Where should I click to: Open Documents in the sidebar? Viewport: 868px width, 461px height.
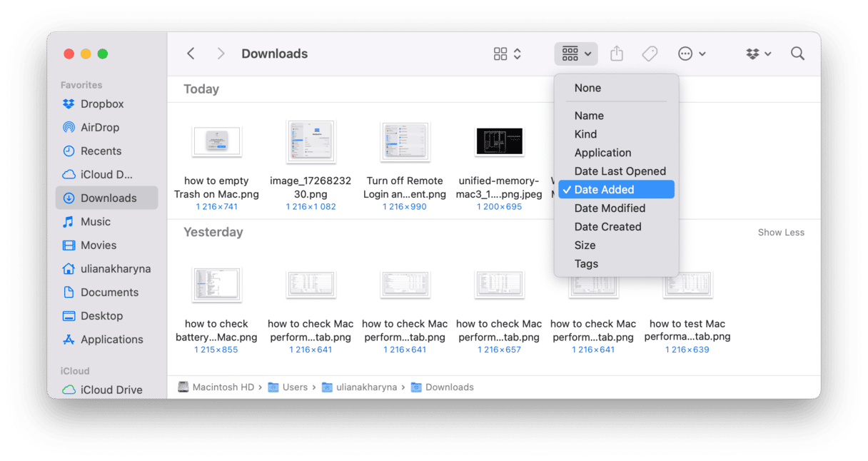106,292
